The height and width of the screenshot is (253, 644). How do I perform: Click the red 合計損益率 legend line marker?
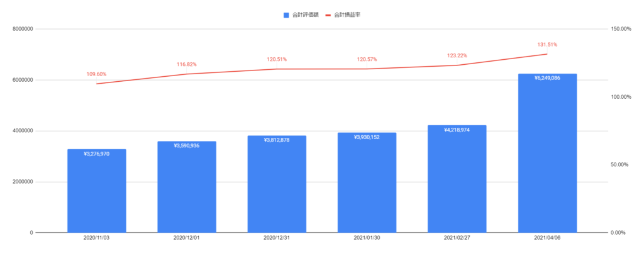tap(328, 14)
